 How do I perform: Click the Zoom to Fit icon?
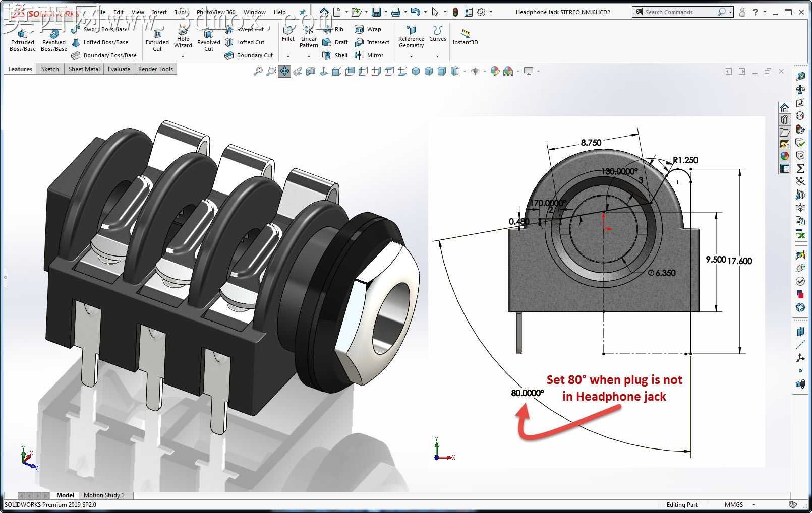(258, 71)
